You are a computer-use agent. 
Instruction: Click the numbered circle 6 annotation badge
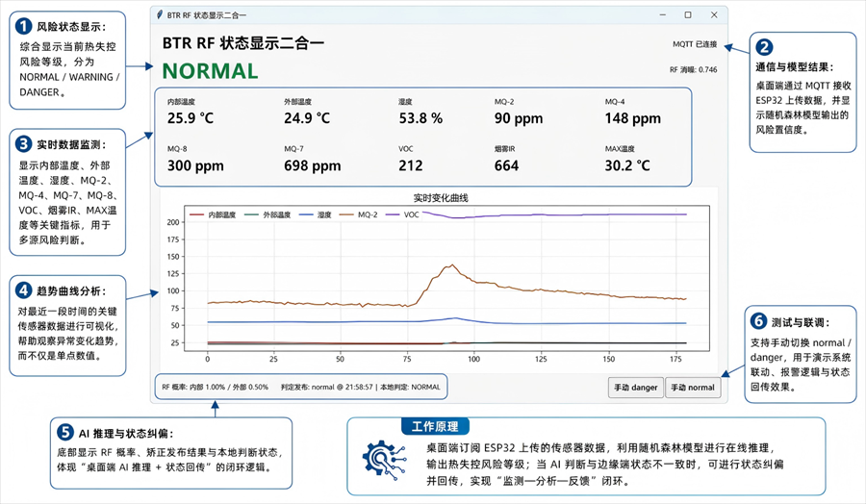(758, 320)
